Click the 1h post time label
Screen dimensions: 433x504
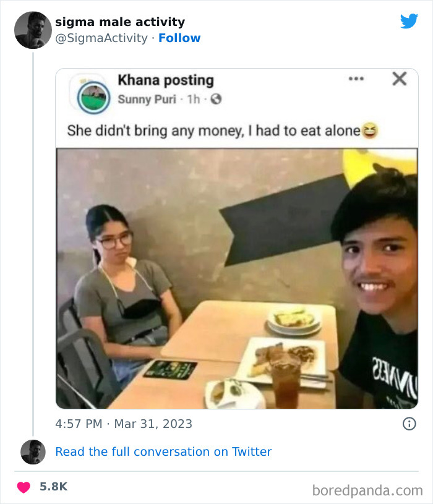click(194, 99)
